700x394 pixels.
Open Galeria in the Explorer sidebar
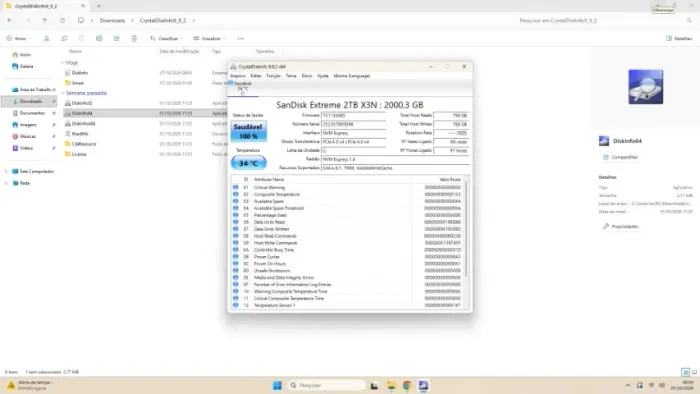pyautogui.click(x=23, y=66)
